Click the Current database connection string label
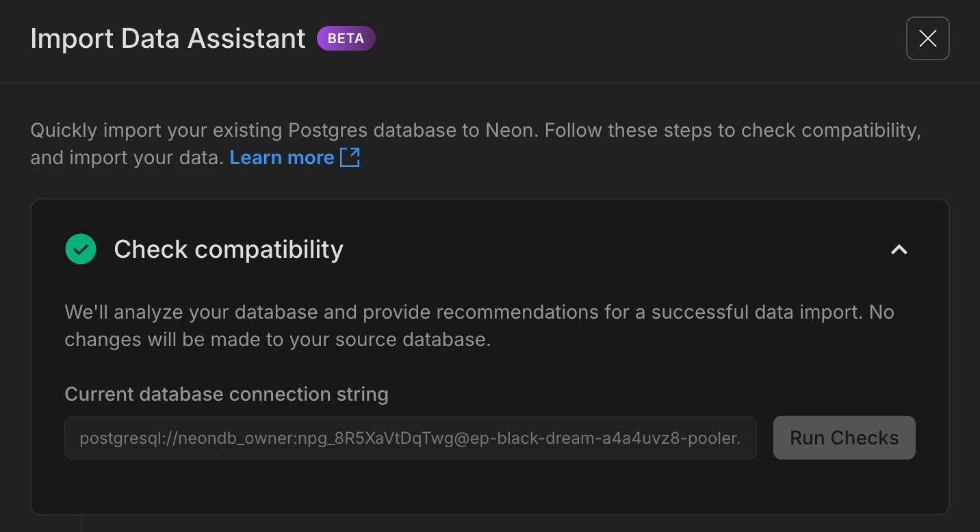The width and height of the screenshot is (980, 532). [227, 394]
